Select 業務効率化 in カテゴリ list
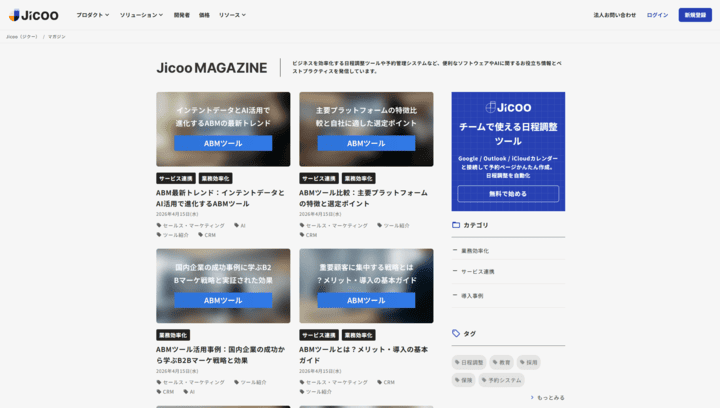Screen dimensions: 720x408 (x=475, y=251)
